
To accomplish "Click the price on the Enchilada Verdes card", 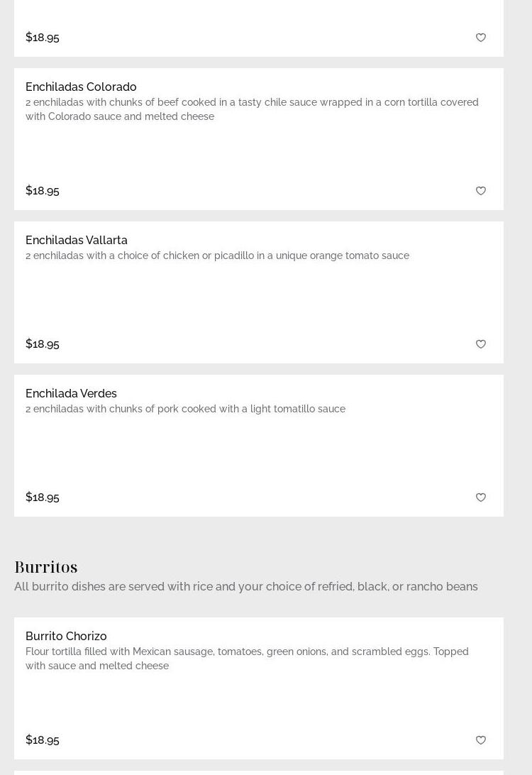I will tap(43, 497).
